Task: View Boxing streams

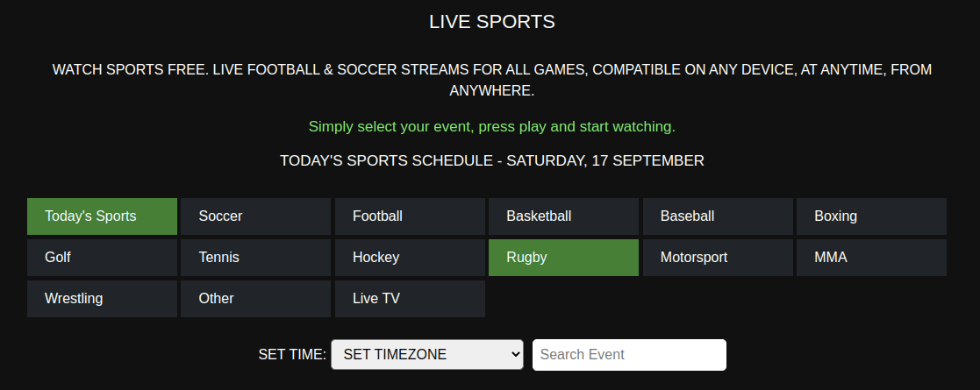Action: 871,216
